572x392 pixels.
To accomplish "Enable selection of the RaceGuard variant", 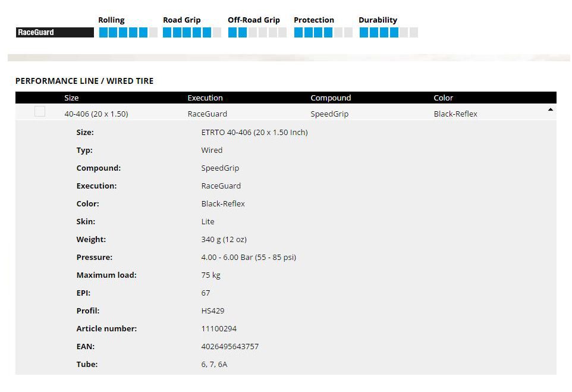I will [x=40, y=111].
